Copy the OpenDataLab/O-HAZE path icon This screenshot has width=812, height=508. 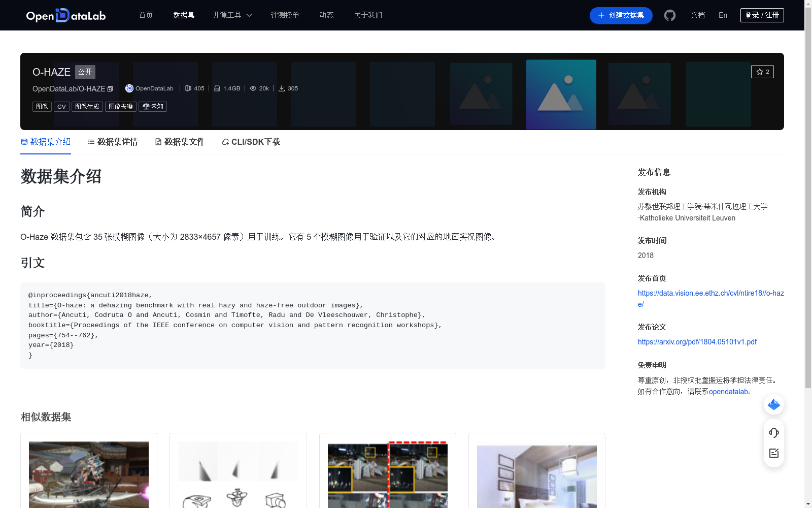pyautogui.click(x=110, y=89)
